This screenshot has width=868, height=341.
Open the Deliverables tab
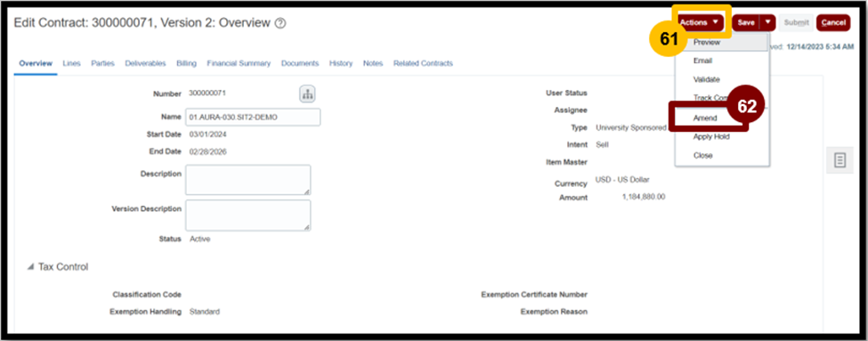pyautogui.click(x=145, y=64)
